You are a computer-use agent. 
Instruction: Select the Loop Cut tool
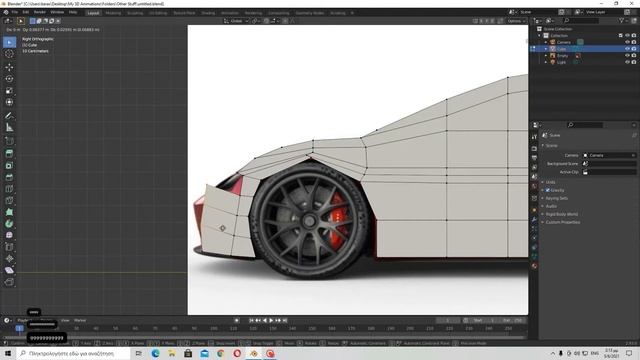tap(9, 189)
